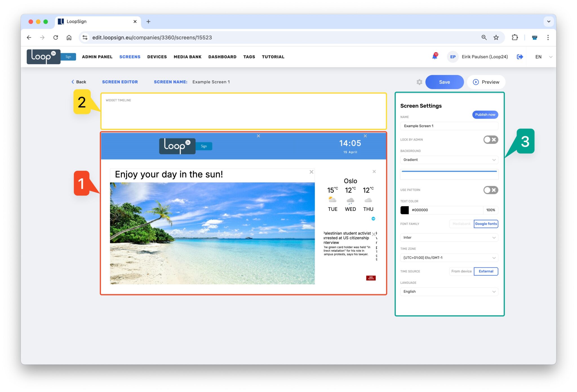Select Mediabank font family option
This screenshot has height=392, width=577.
[x=461, y=224]
